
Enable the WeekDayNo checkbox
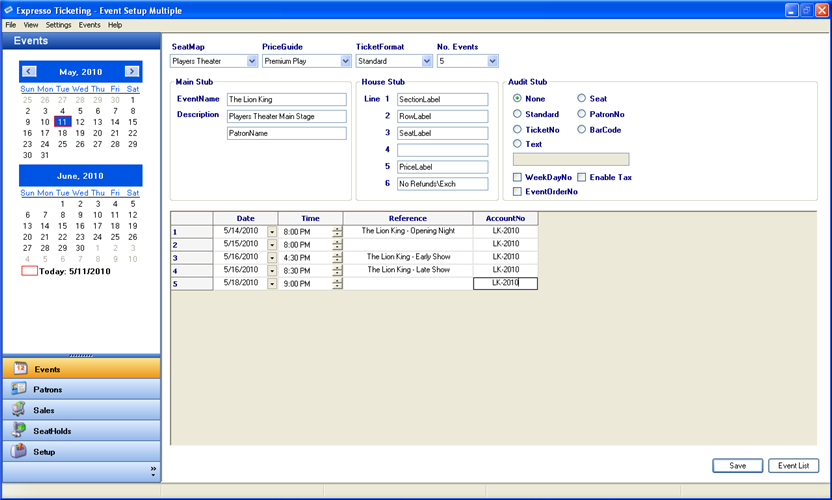click(517, 177)
